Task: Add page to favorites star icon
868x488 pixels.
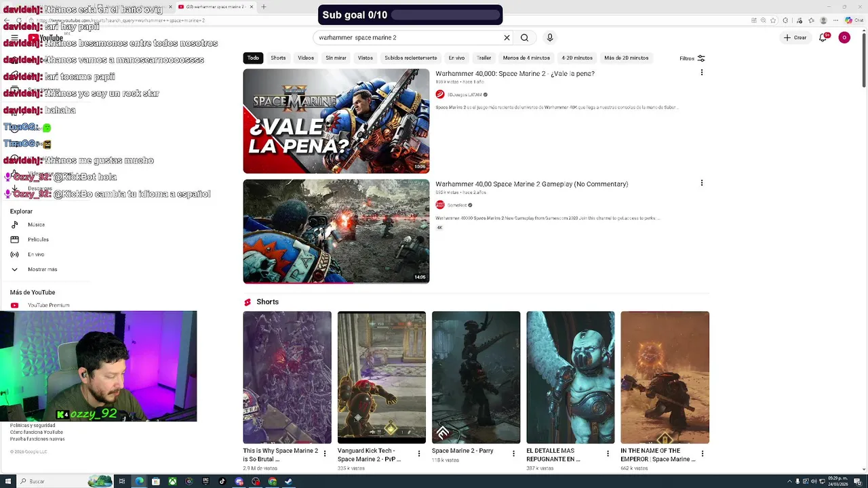Action: click(x=773, y=20)
